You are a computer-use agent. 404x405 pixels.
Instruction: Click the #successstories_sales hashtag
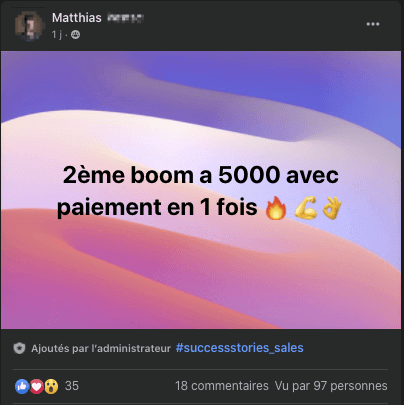click(240, 348)
